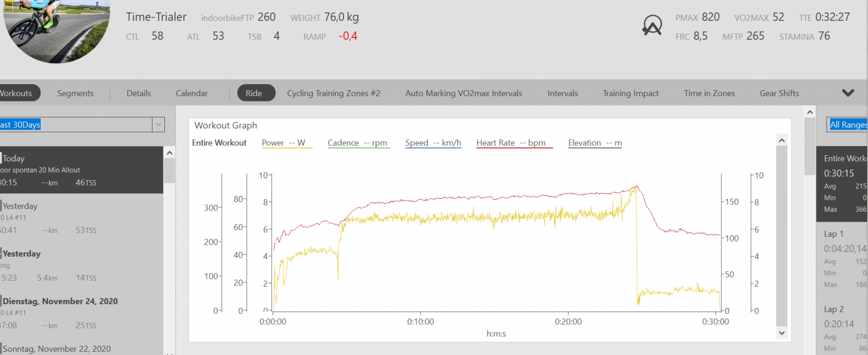The width and height of the screenshot is (868, 355).
Task: Open the Training Impact tab
Action: point(631,93)
